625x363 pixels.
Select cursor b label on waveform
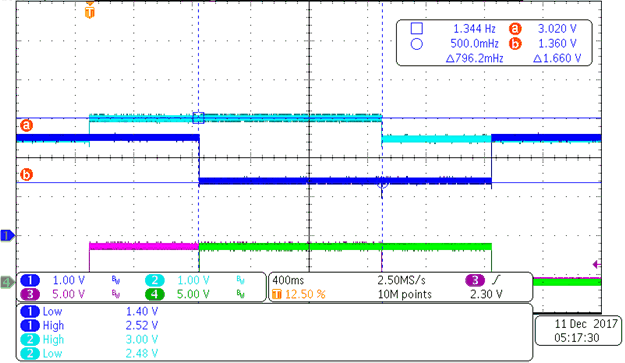pyautogui.click(x=26, y=175)
